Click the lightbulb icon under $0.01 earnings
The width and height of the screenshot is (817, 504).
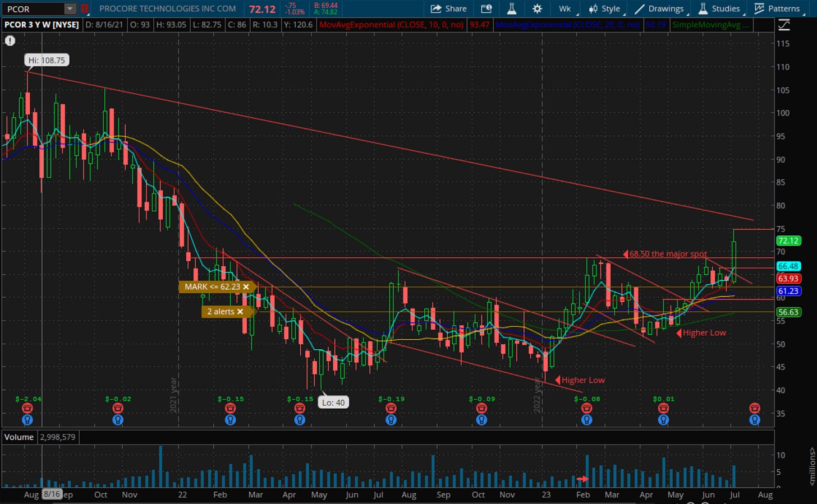(x=663, y=420)
